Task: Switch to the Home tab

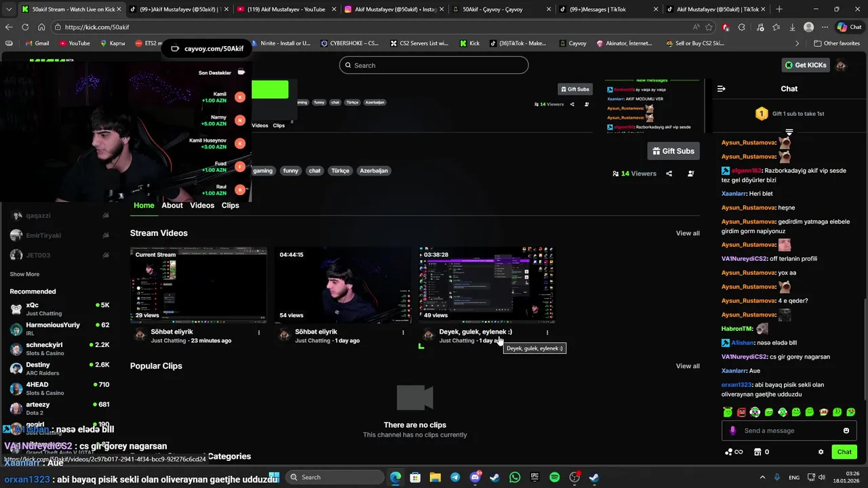Action: tap(144, 205)
